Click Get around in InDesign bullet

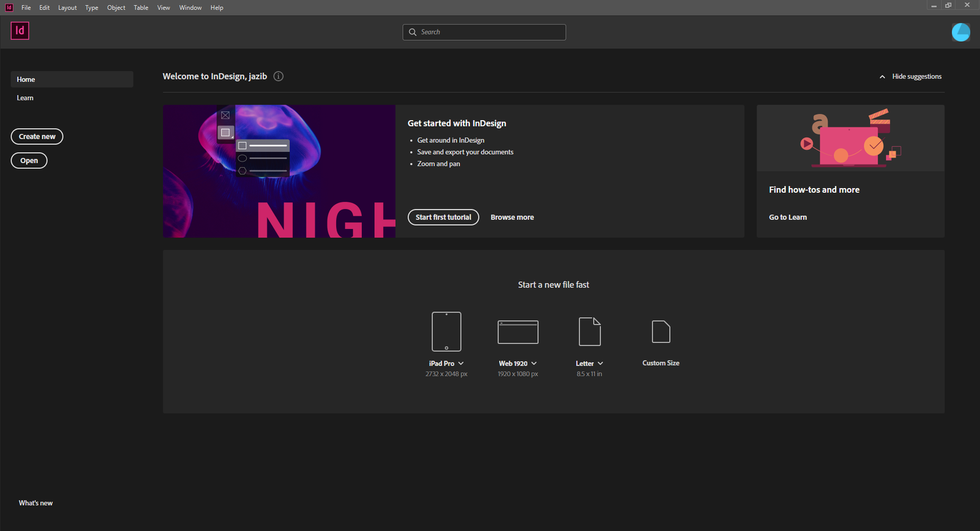coord(451,140)
